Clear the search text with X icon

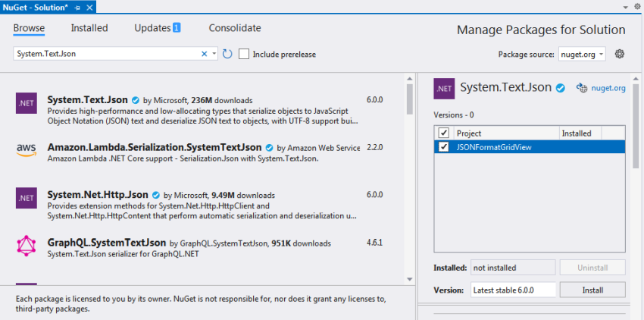point(204,54)
